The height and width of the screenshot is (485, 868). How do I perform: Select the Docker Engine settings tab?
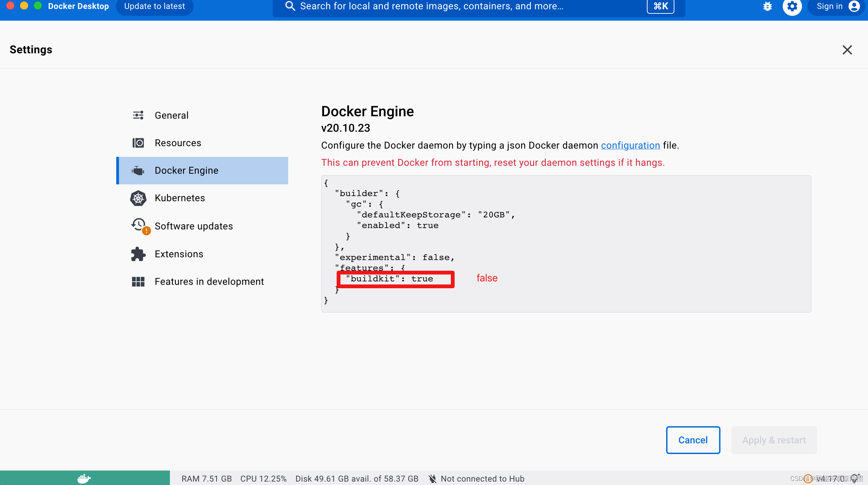pyautogui.click(x=186, y=170)
